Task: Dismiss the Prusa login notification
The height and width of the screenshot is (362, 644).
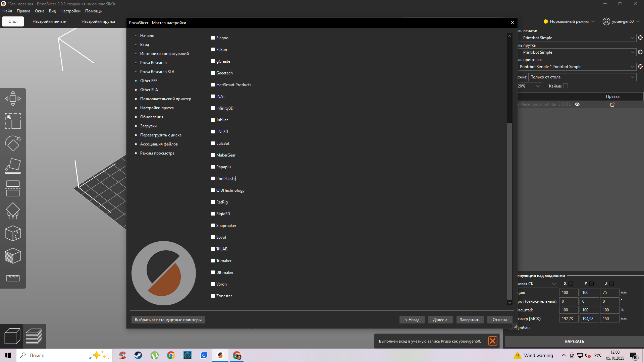Action: (493, 341)
